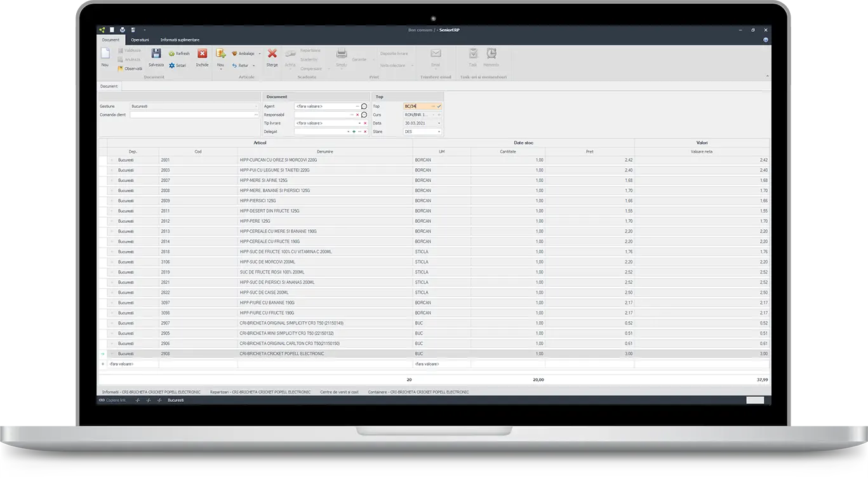Click the Simplu printer icon
This screenshot has width=868, height=478.
tap(342, 54)
